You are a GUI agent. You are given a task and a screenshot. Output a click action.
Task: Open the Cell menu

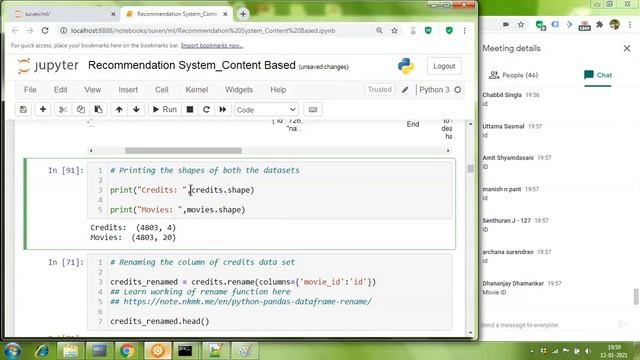coord(162,90)
